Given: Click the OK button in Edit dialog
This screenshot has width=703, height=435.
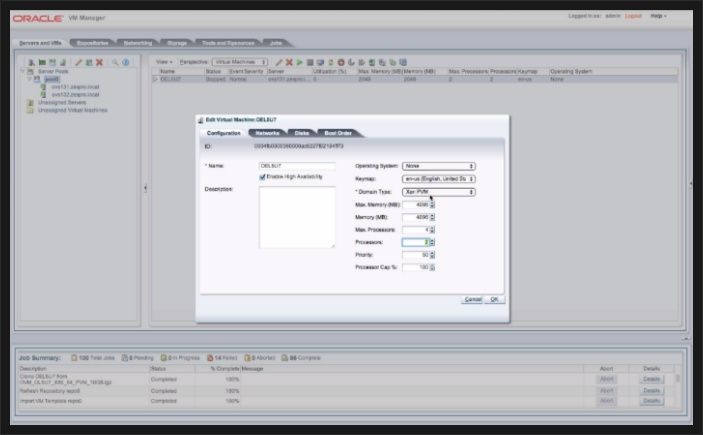Looking at the screenshot, I should click(x=494, y=299).
